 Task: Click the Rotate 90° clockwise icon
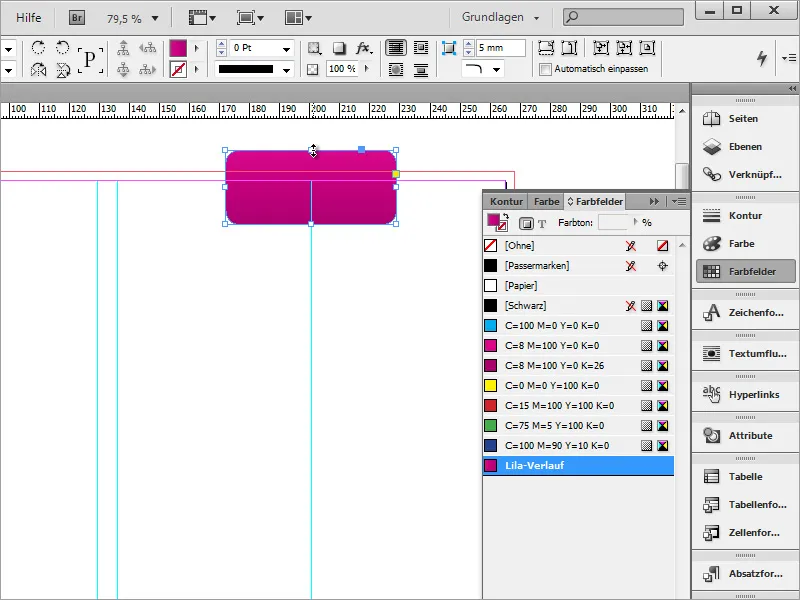38,48
